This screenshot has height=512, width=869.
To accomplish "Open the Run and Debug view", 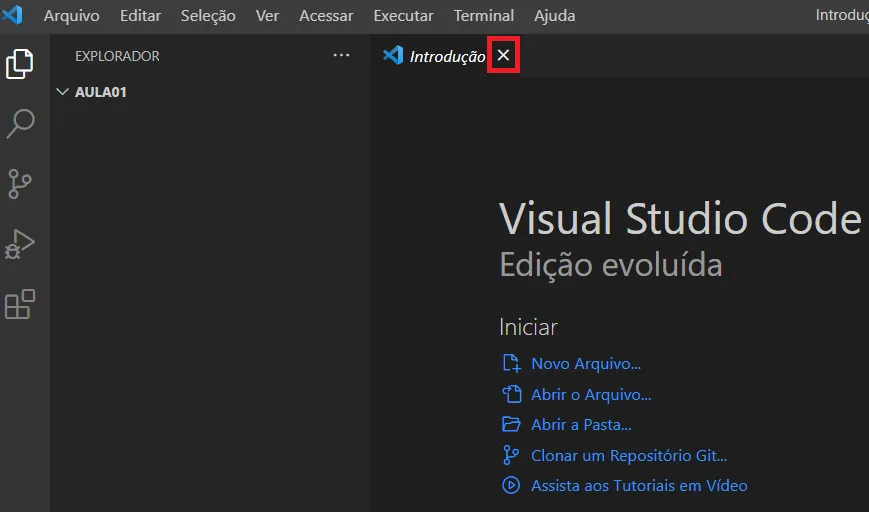I will pos(20,244).
